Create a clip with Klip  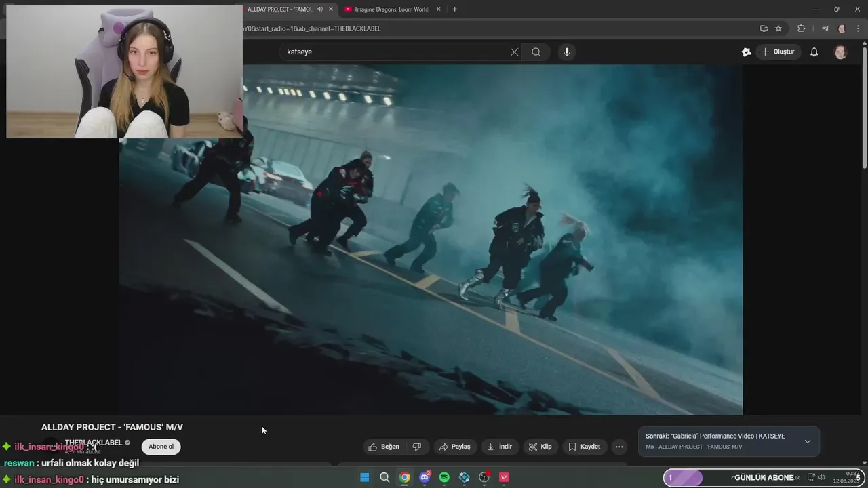click(x=540, y=447)
